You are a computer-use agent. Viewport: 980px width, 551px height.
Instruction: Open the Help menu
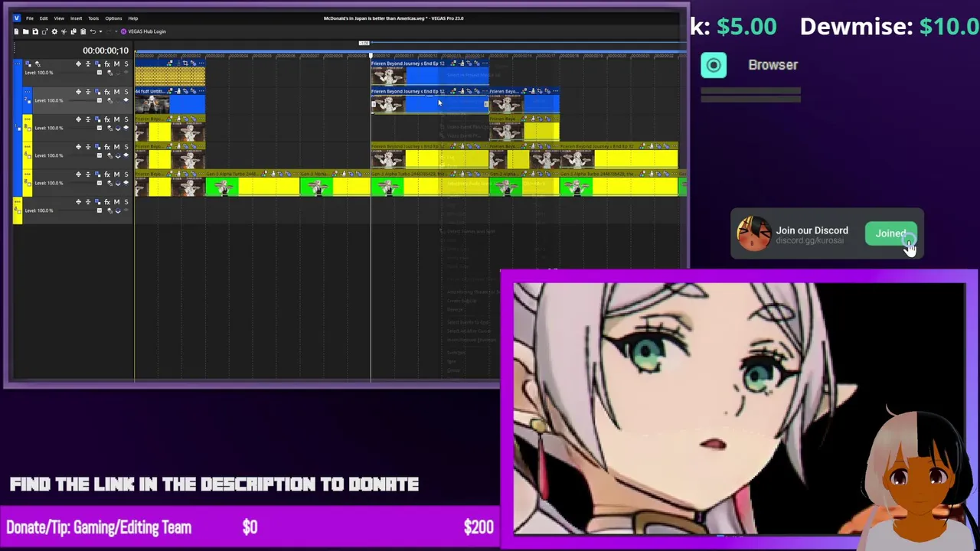click(x=133, y=18)
